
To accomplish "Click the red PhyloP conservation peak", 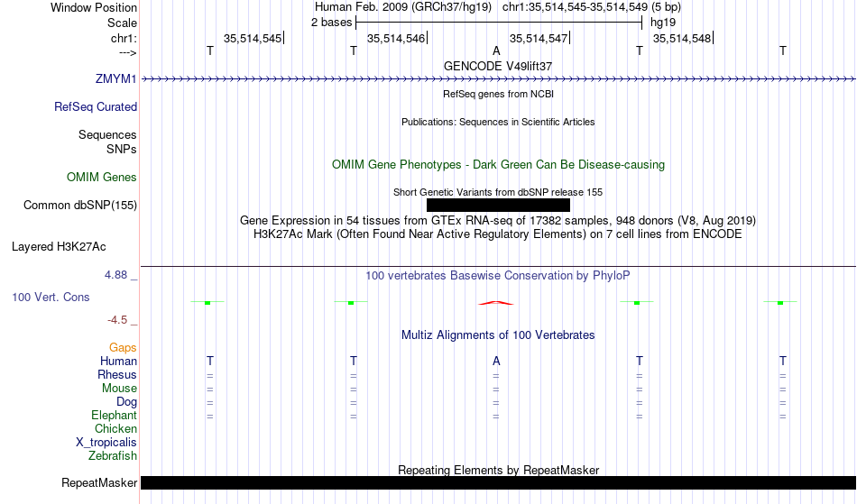I will click(496, 303).
